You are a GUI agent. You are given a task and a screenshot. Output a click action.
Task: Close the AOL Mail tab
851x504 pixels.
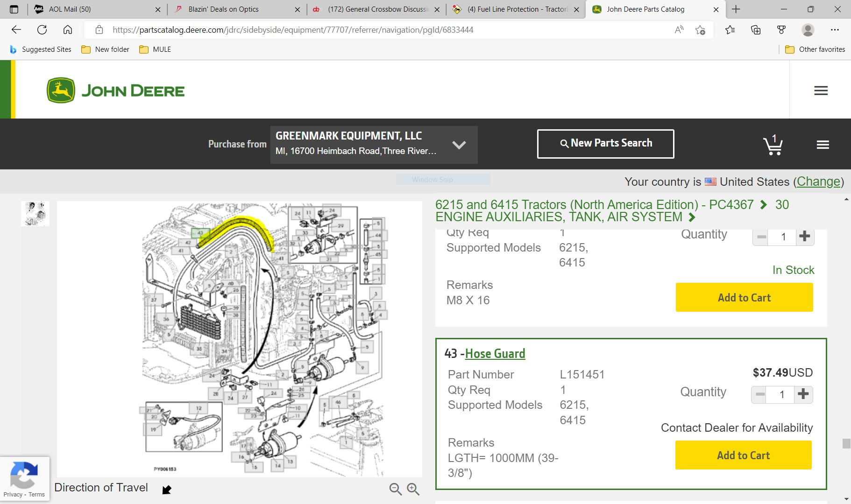point(158,9)
